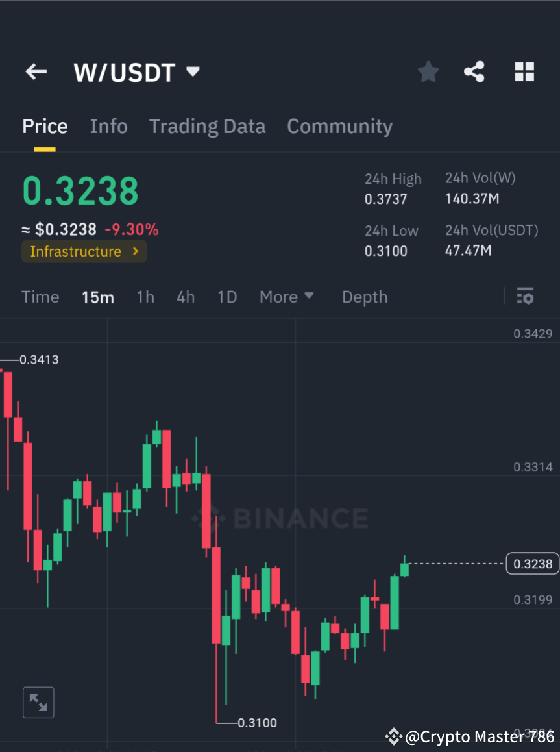Screen dimensions: 560x752
Task: Open the share options icon
Action: tap(474, 72)
